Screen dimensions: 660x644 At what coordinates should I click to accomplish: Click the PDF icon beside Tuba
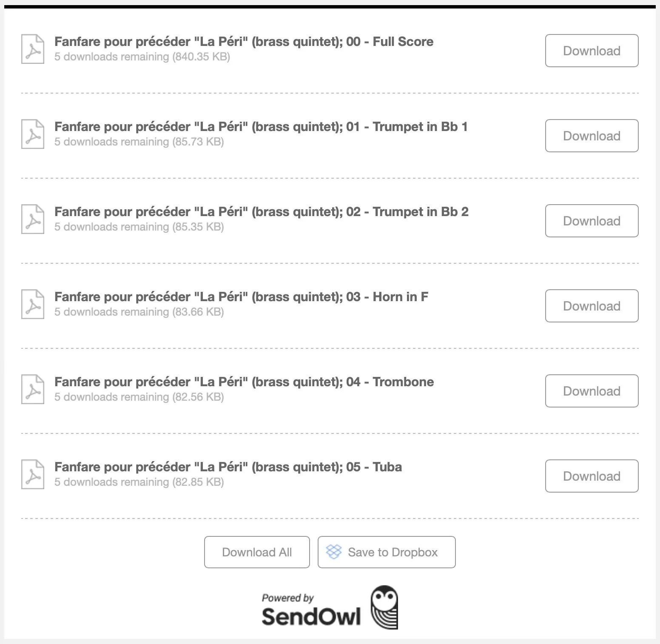[33, 474]
